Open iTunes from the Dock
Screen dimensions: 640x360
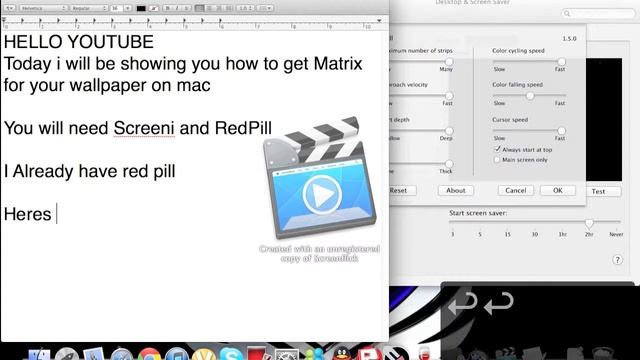point(177,354)
